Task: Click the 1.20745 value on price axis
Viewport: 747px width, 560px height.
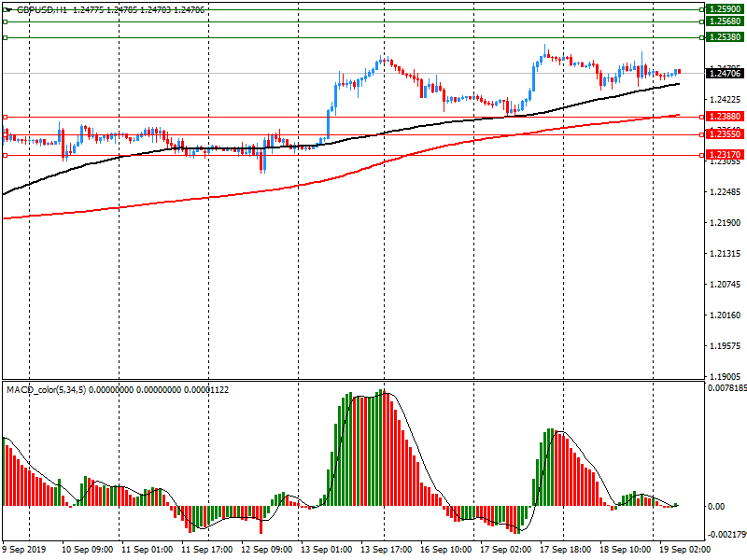Action: click(726, 285)
